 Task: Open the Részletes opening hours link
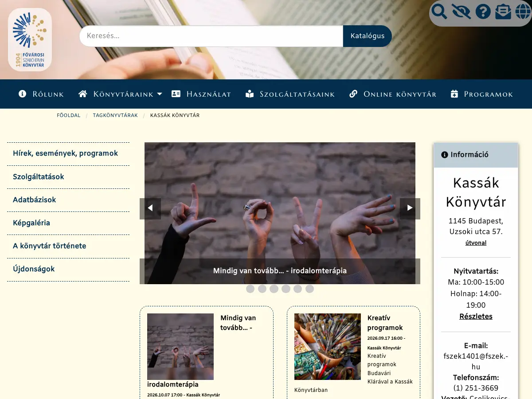(x=476, y=317)
